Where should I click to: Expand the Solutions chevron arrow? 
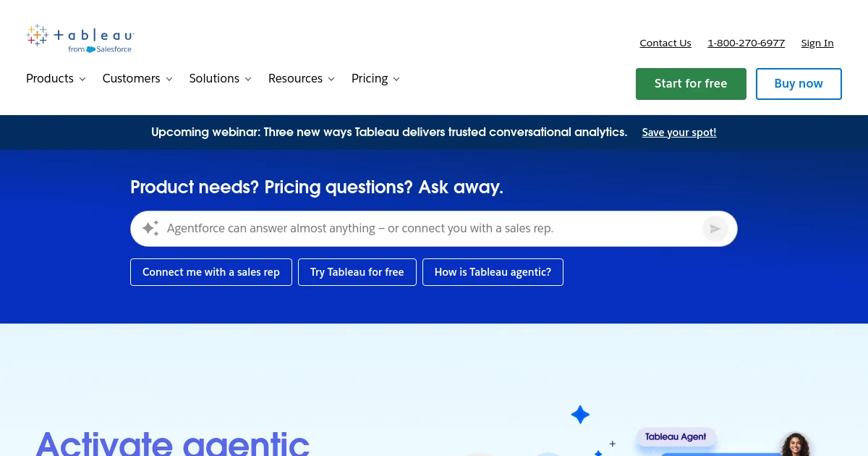pyautogui.click(x=248, y=79)
